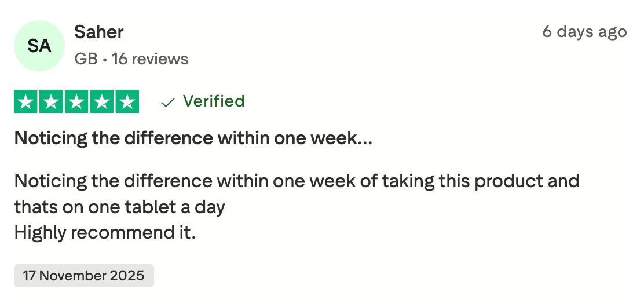Click the dot separator beside GB
644x307 pixels.
(x=105, y=59)
